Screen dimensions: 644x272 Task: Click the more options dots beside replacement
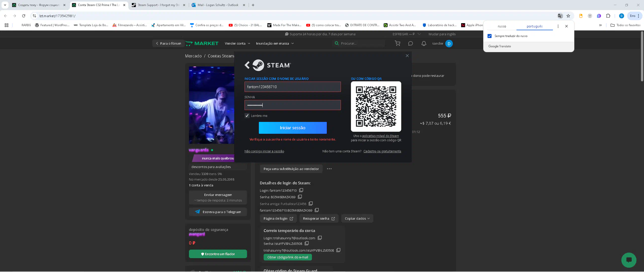pyautogui.click(x=329, y=169)
